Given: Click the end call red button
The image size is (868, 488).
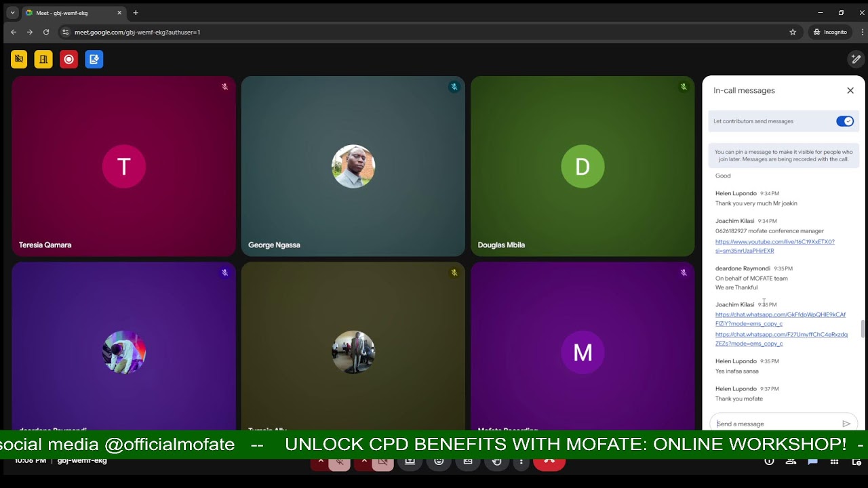Looking at the screenshot, I should click(549, 463).
